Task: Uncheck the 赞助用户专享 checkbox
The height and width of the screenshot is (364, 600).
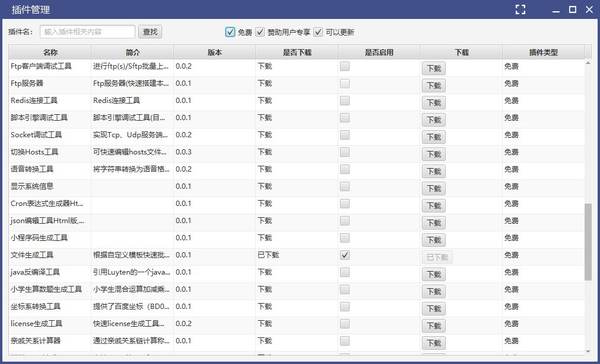Action: coord(260,32)
